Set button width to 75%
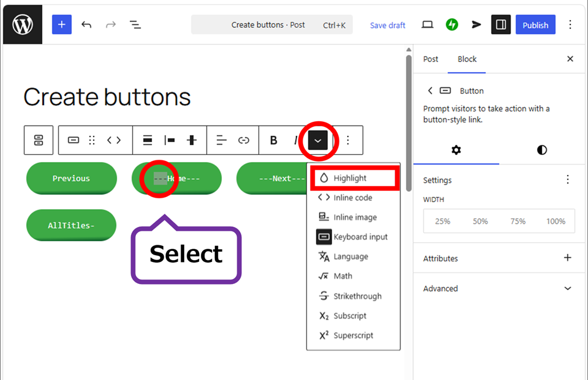This screenshot has height=380, width=588. click(518, 221)
